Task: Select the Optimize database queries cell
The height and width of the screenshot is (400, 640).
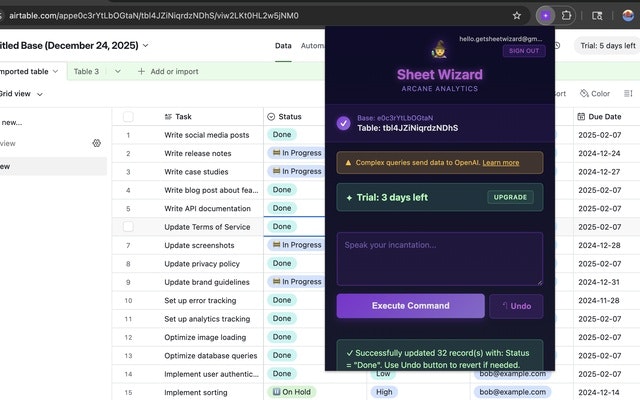Action: (x=211, y=356)
